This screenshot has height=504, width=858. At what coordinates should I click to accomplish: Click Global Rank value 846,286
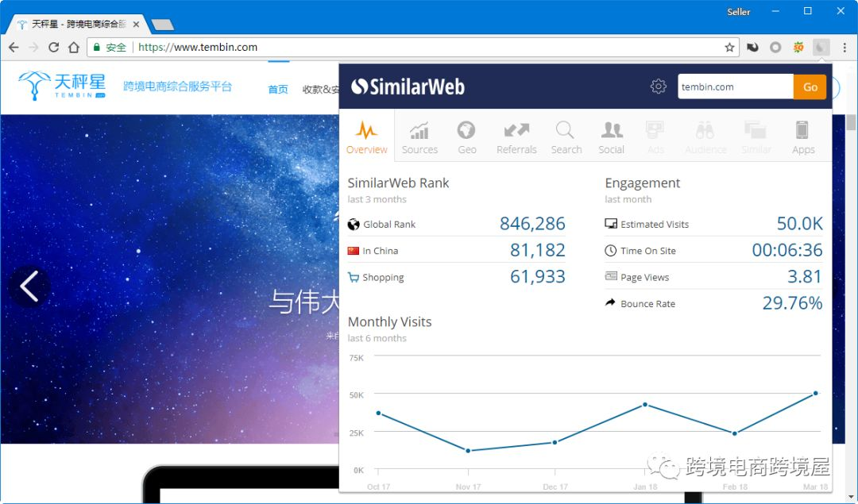tap(531, 224)
